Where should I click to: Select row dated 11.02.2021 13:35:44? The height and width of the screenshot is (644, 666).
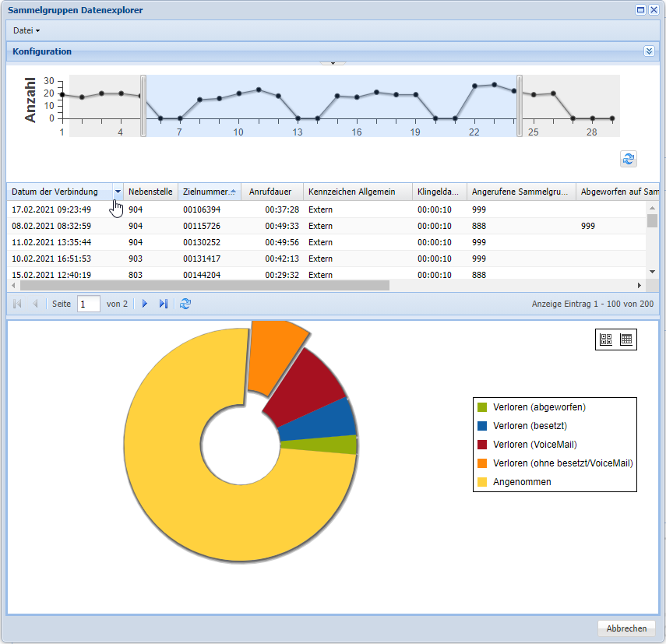tap(326, 242)
